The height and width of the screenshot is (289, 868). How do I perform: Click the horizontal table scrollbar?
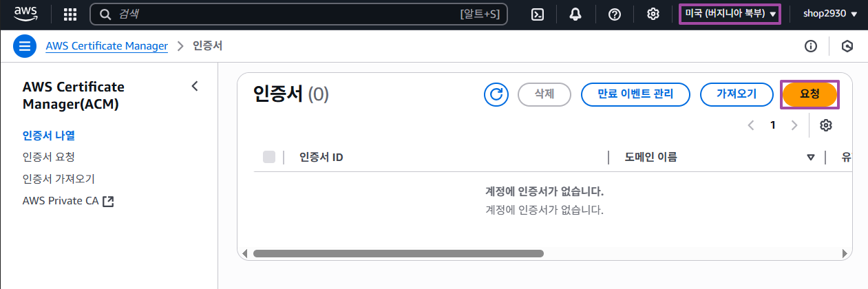pos(399,253)
